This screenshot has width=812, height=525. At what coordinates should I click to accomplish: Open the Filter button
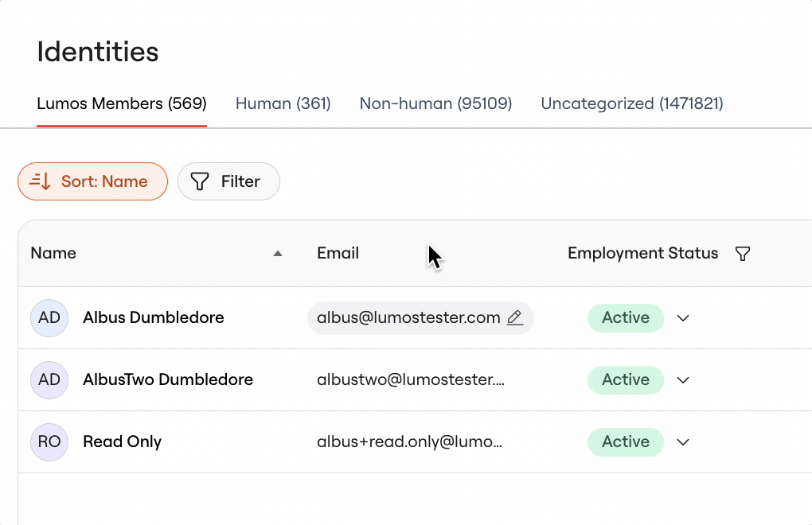point(229,181)
